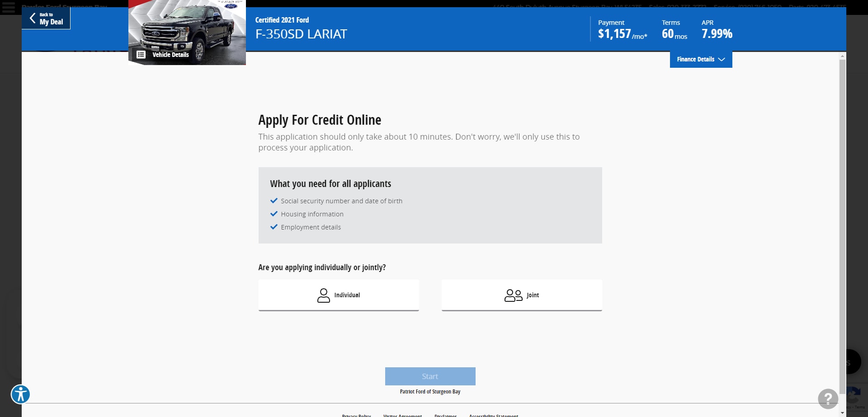Click the Start button
Screen dimensions: 868x417
coord(430,376)
